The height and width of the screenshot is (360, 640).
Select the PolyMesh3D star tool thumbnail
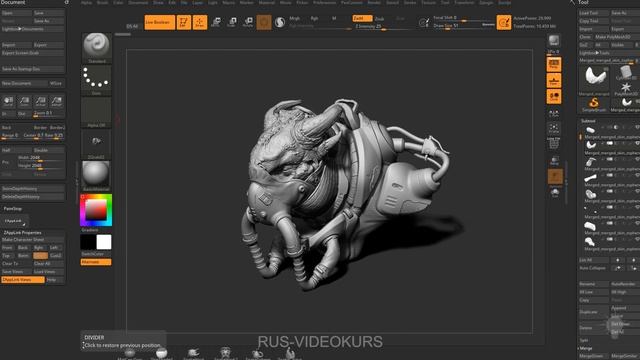point(625,89)
